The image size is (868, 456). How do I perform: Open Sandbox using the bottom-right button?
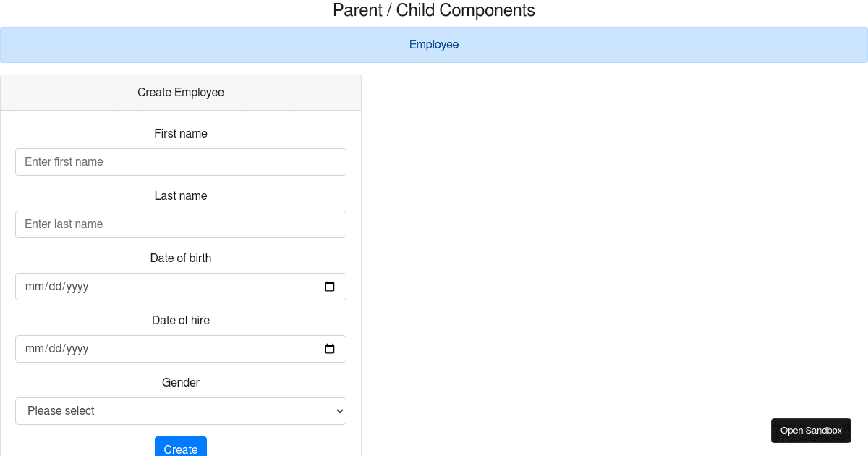pos(811,430)
